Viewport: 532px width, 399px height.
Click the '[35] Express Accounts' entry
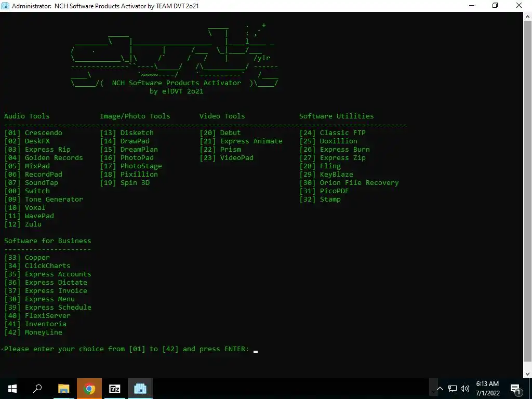point(48,274)
